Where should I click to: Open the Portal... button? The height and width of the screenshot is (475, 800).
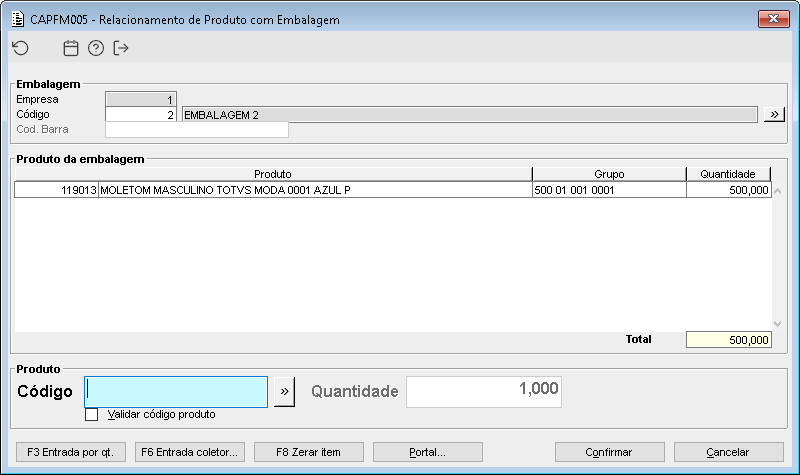click(x=428, y=452)
